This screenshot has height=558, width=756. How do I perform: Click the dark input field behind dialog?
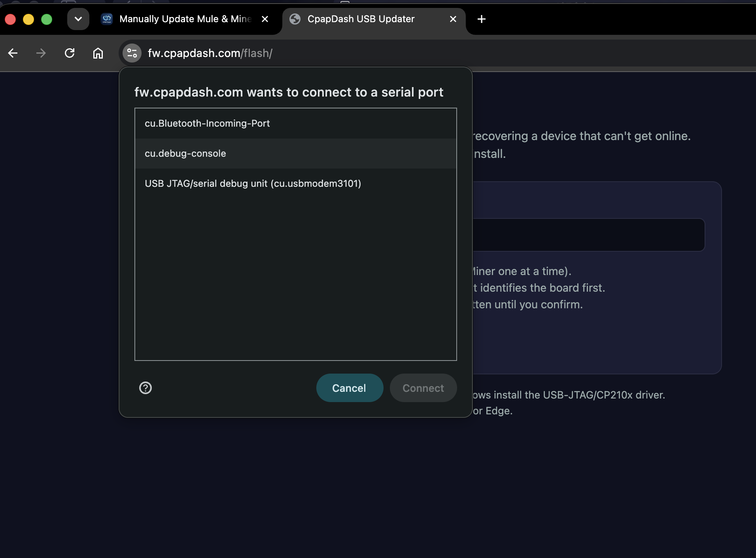[x=588, y=235]
